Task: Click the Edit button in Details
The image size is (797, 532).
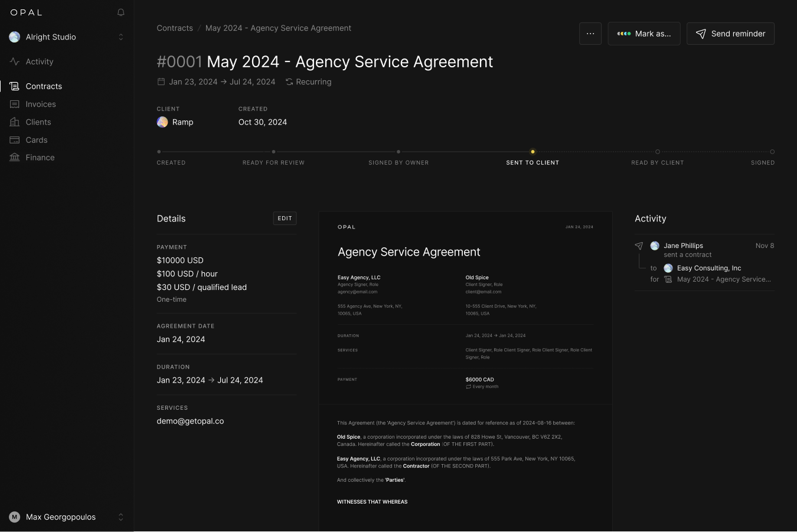Action: (x=285, y=218)
